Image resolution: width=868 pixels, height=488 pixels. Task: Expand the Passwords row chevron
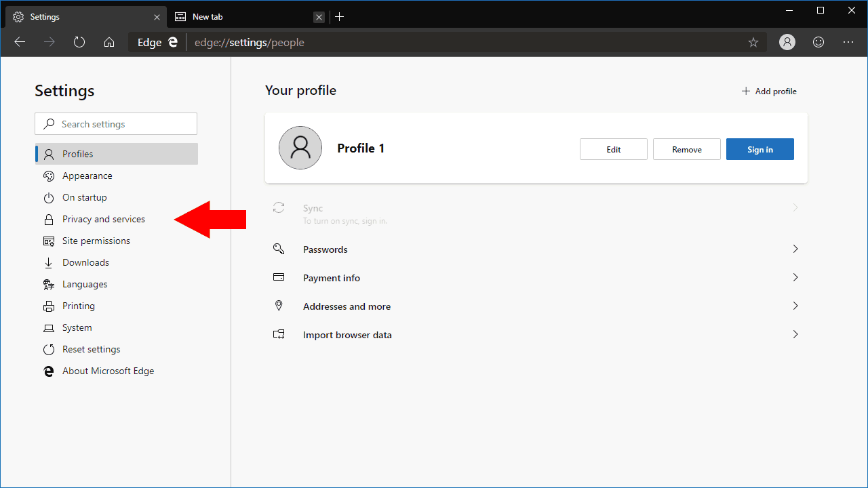click(795, 249)
